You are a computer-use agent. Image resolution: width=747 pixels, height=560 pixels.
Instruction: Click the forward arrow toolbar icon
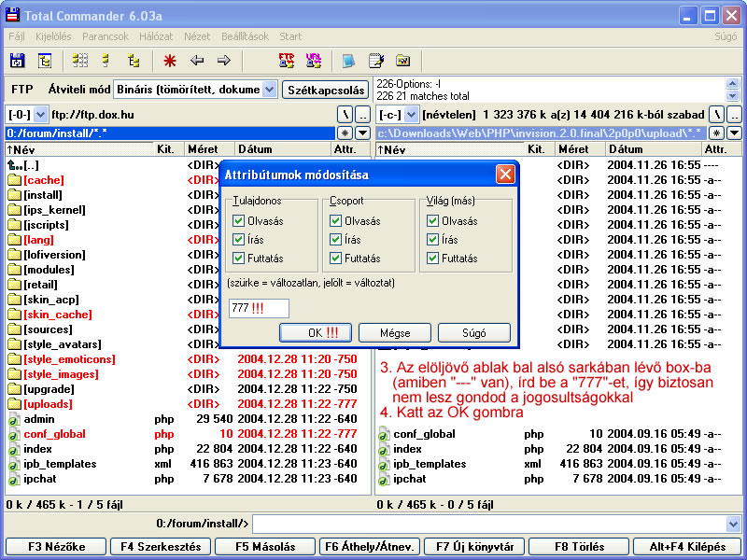[223, 62]
